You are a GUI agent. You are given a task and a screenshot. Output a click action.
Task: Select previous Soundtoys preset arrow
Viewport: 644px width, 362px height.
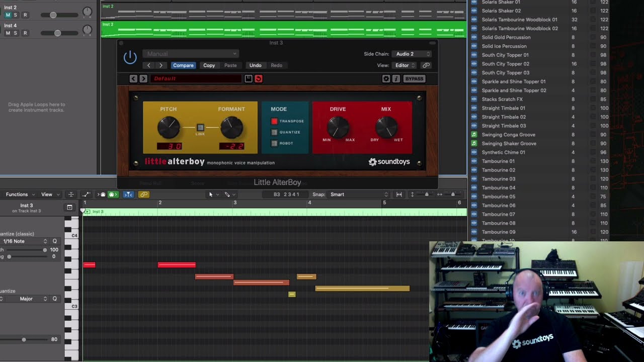pos(133,78)
